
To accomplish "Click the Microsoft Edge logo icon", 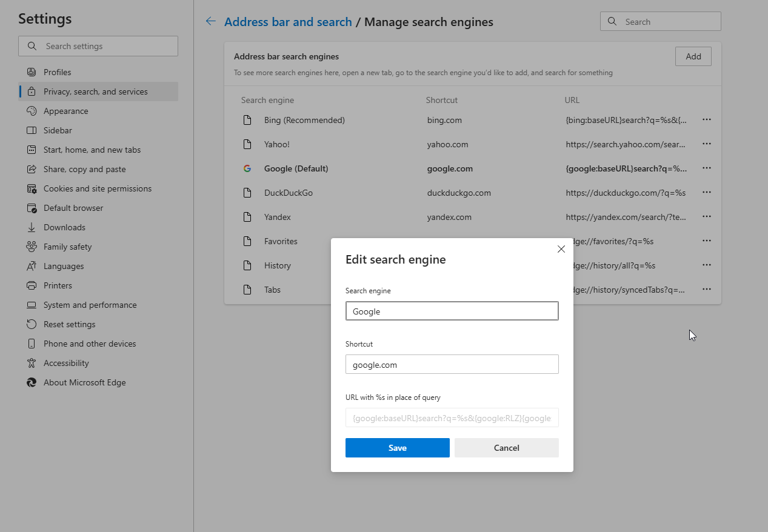I will 32,382.
